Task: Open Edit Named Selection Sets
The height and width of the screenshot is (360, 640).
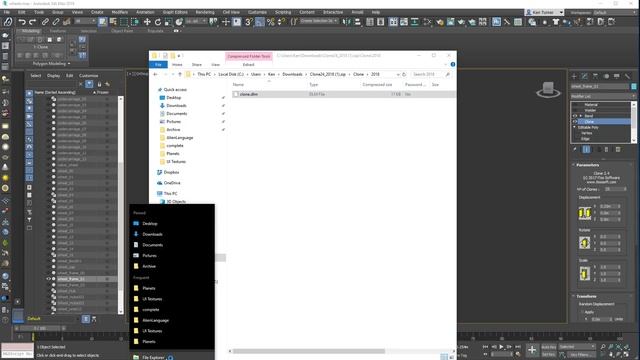Action: [293, 22]
